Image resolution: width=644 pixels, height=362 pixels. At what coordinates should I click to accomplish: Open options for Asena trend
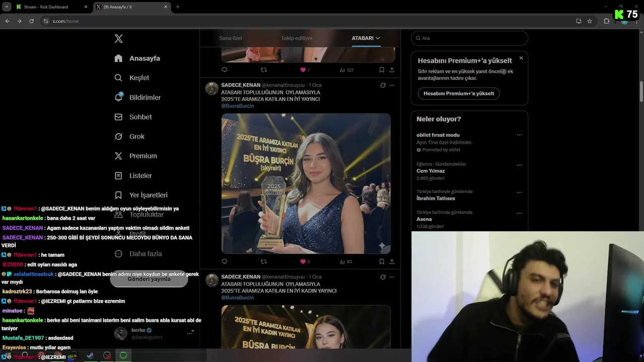coord(519,213)
